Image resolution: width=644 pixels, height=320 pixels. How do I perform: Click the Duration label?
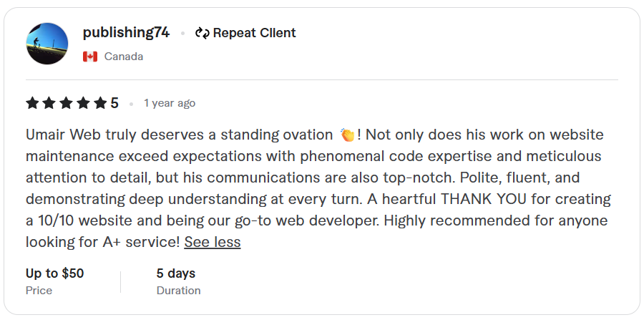pos(179,291)
